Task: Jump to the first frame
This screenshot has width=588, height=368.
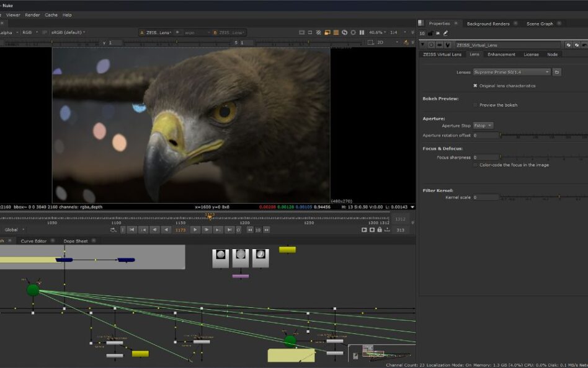Action: (x=132, y=230)
